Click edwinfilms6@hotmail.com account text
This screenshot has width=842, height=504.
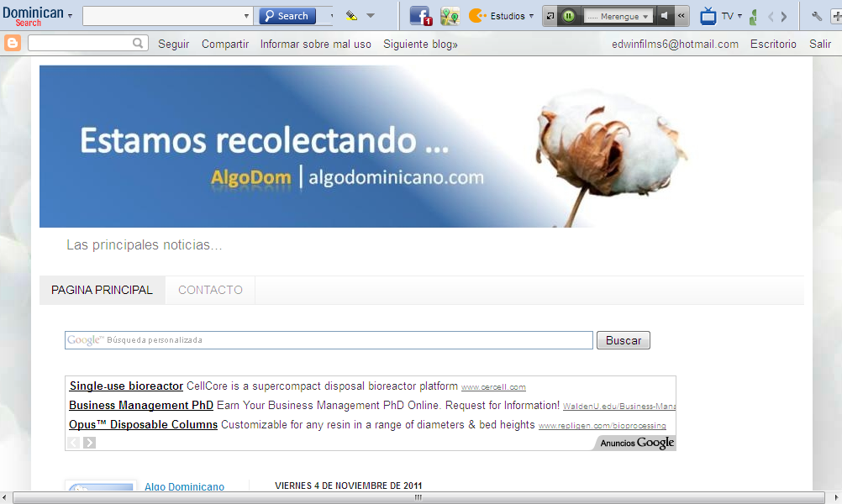(x=675, y=44)
